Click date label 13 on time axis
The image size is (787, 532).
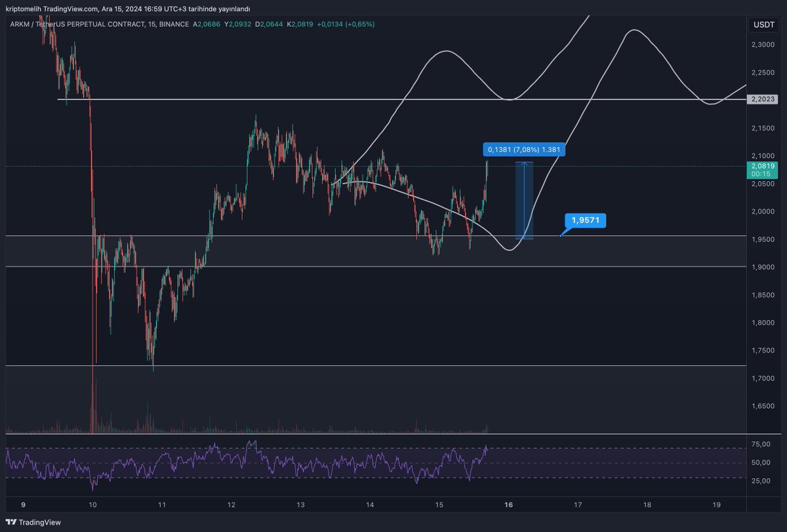(x=300, y=505)
